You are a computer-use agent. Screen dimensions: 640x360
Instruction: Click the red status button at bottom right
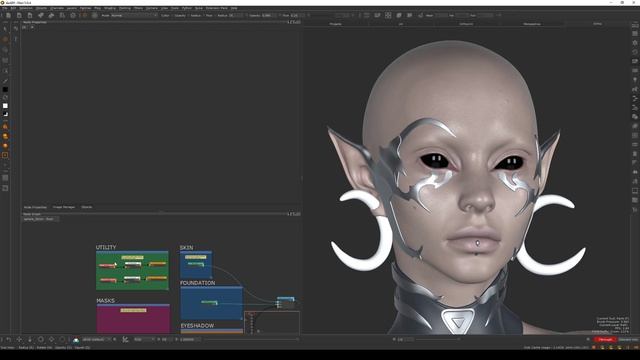coord(605,340)
